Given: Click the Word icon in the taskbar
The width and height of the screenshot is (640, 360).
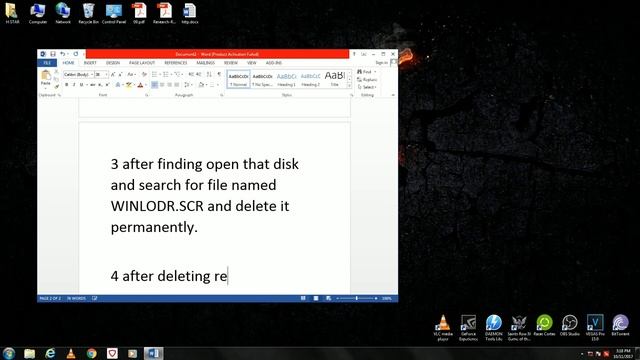Looking at the screenshot, I should tap(153, 353).
